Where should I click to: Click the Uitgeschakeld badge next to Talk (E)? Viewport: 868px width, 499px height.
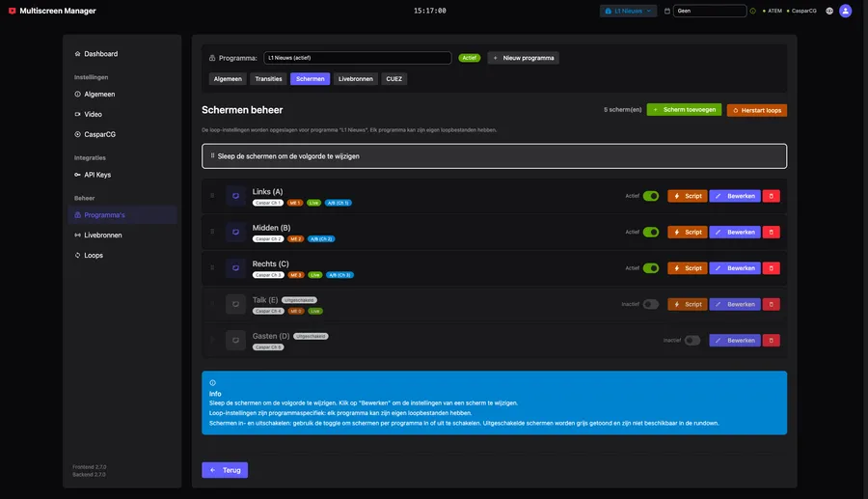coord(299,300)
